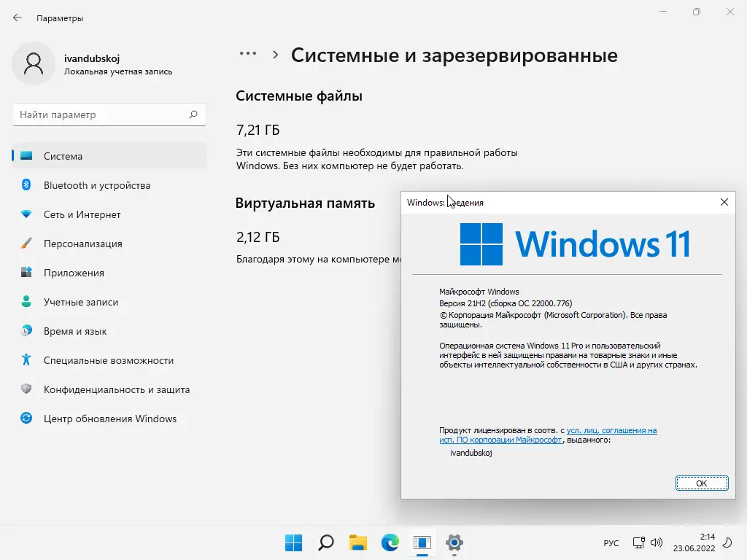Screen dimensions: 747x560
Task: Open the усл. лиц. соглашения license link
Action: 612,430
